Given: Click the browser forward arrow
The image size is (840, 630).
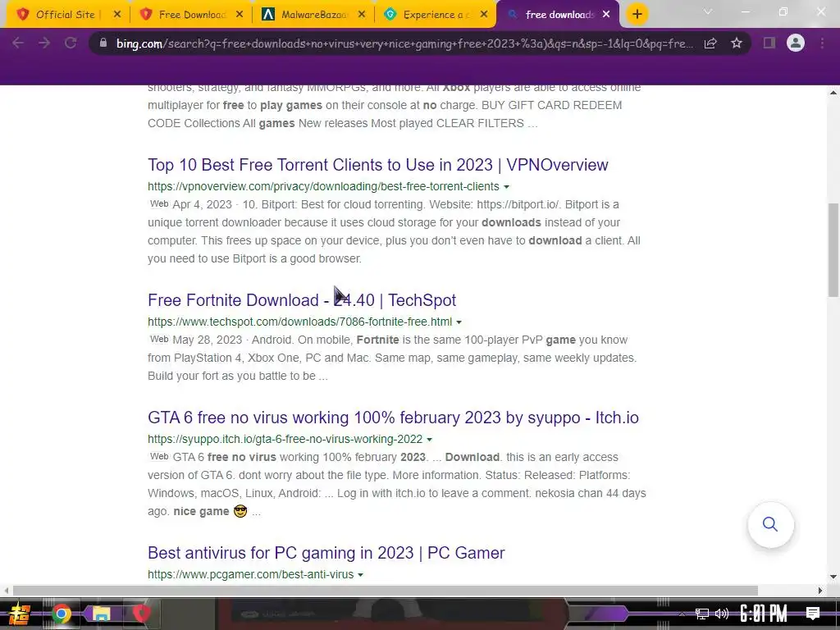Looking at the screenshot, I should pos(44,43).
